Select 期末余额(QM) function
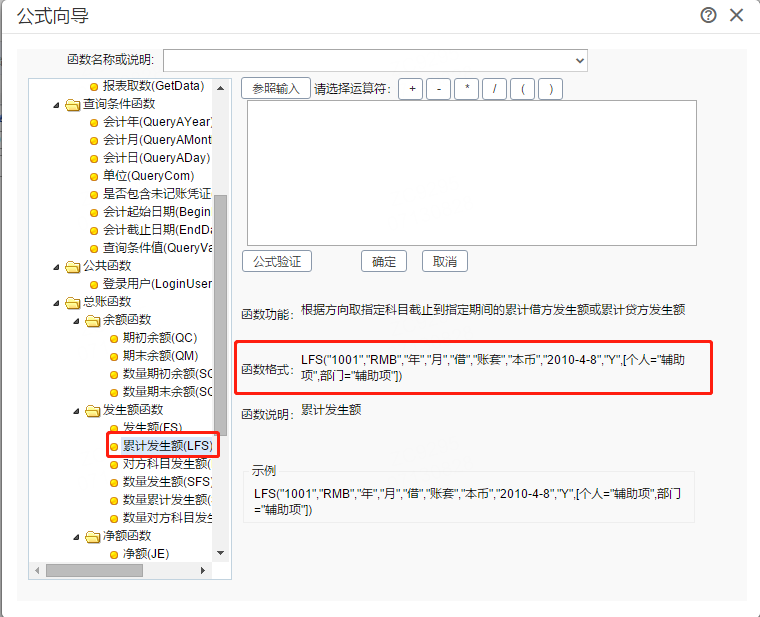This screenshot has height=617, width=760. [160, 356]
